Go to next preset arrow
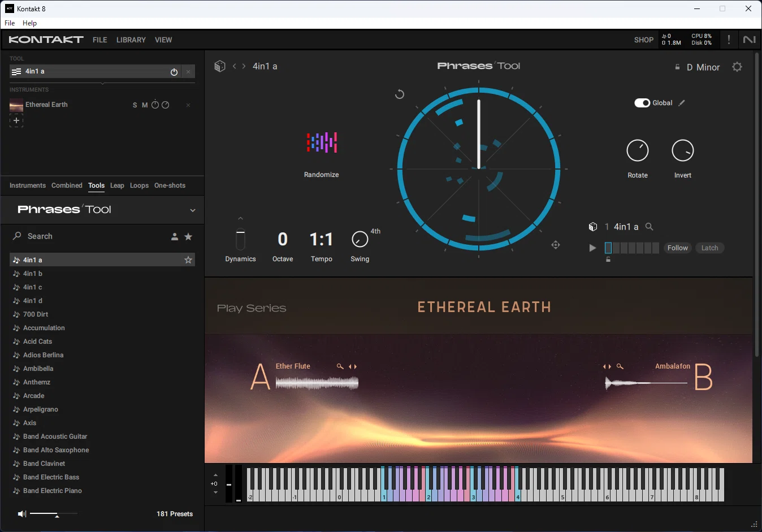This screenshot has width=762, height=532. pos(244,66)
